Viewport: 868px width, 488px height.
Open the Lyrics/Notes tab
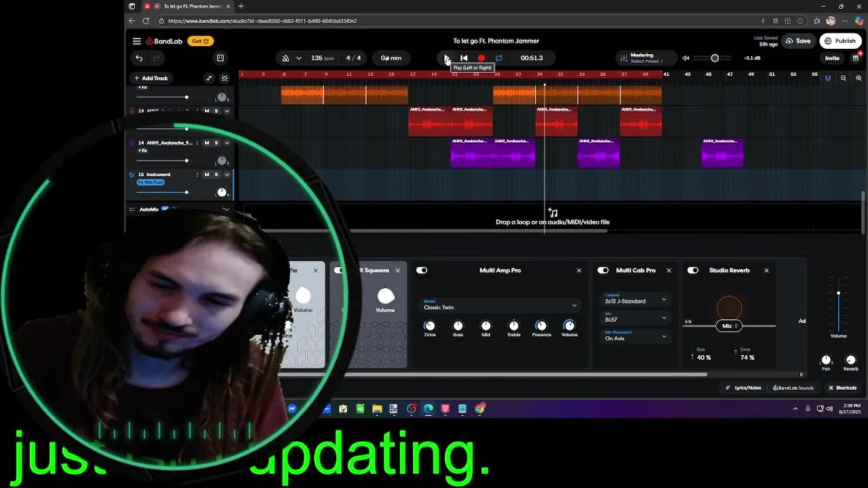click(743, 388)
